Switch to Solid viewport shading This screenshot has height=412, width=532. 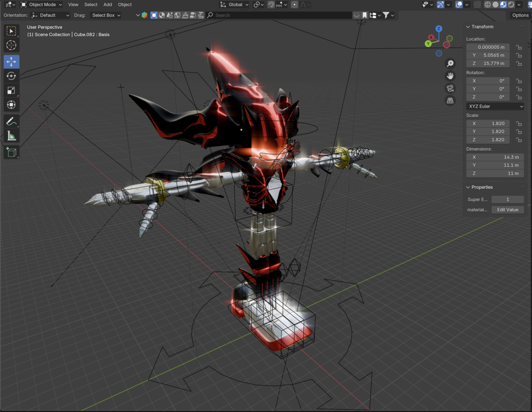click(495, 4)
